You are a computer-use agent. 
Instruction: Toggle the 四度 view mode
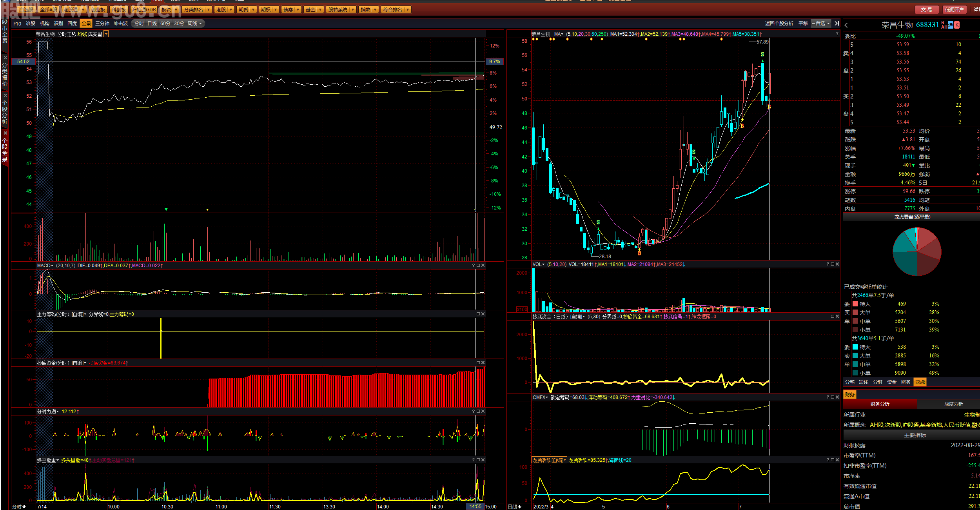[x=72, y=24]
